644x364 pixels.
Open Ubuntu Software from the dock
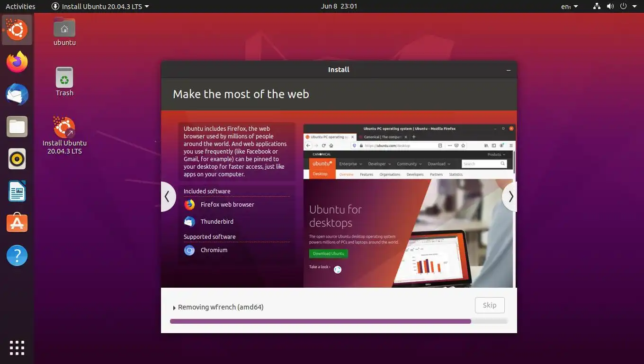(x=17, y=223)
